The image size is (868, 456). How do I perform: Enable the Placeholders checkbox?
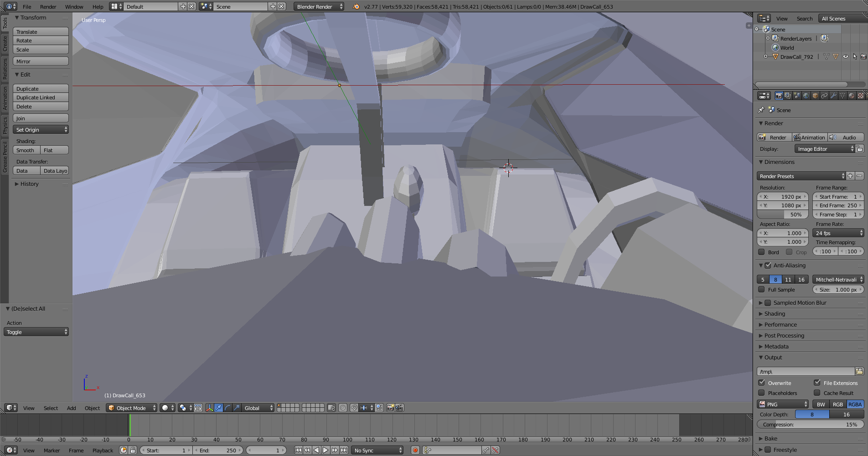[x=762, y=393]
